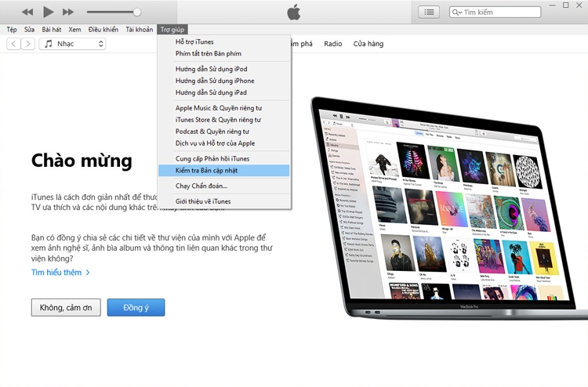Screen dimensions: 588x387
Task: Click the magnifier icon in the search box
Action: (456, 13)
